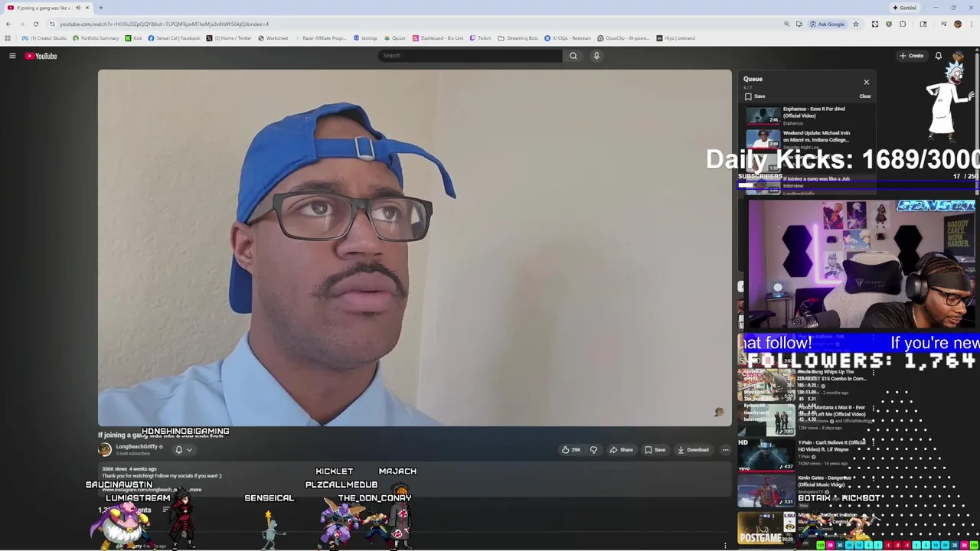The image size is (980, 551).
Task: Open the YouTube notifications bell
Action: pyautogui.click(x=938, y=56)
